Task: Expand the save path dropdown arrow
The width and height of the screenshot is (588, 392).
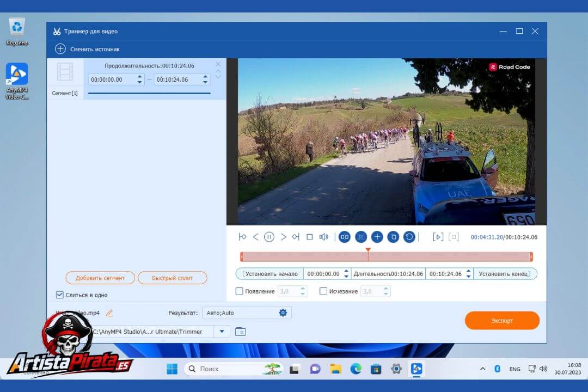Action: (x=222, y=332)
